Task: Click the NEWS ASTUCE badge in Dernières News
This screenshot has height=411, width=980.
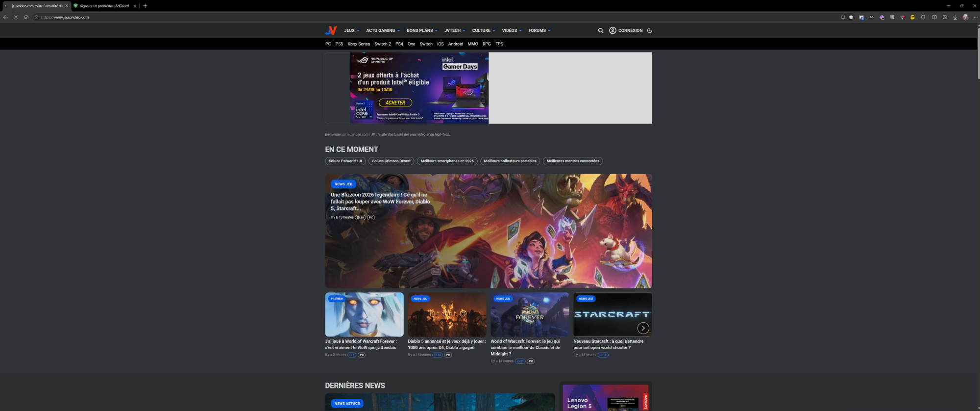Action: [347, 404]
